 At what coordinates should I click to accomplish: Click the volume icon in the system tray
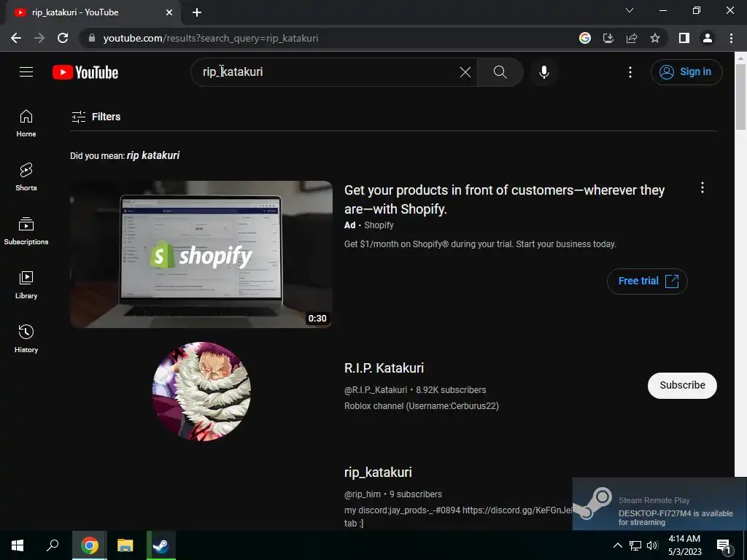pos(653,545)
